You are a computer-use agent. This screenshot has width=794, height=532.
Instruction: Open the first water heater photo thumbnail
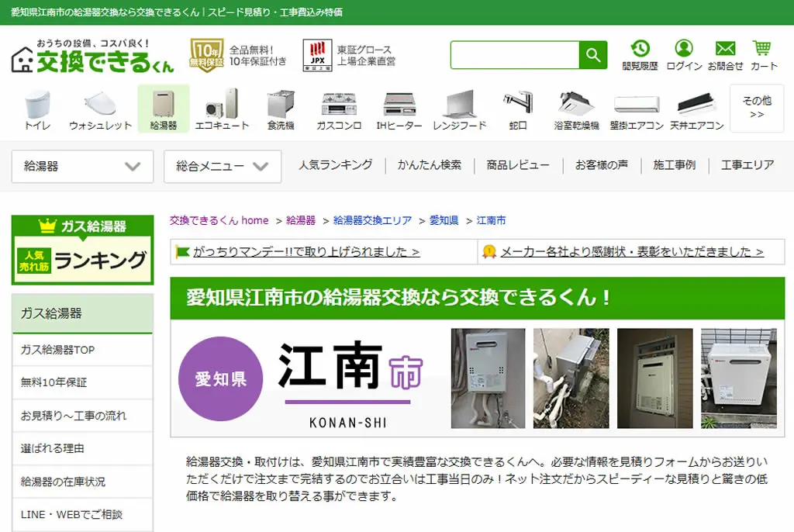(488, 378)
